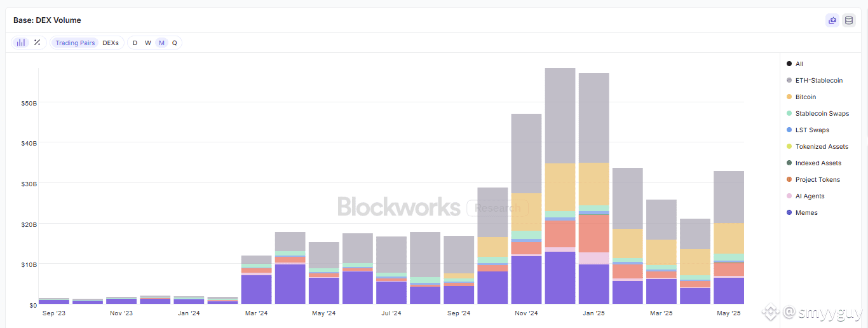Viewport: 868px width, 328px height.
Task: Click the Sep '24 x-axis label
Action: click(459, 313)
